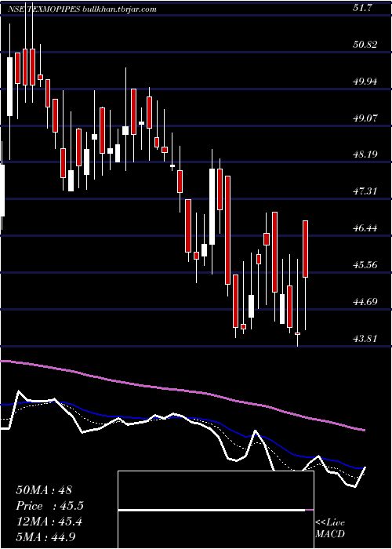Click the MACD histogram box
Screen dimensions: 392x549
click(216, 510)
